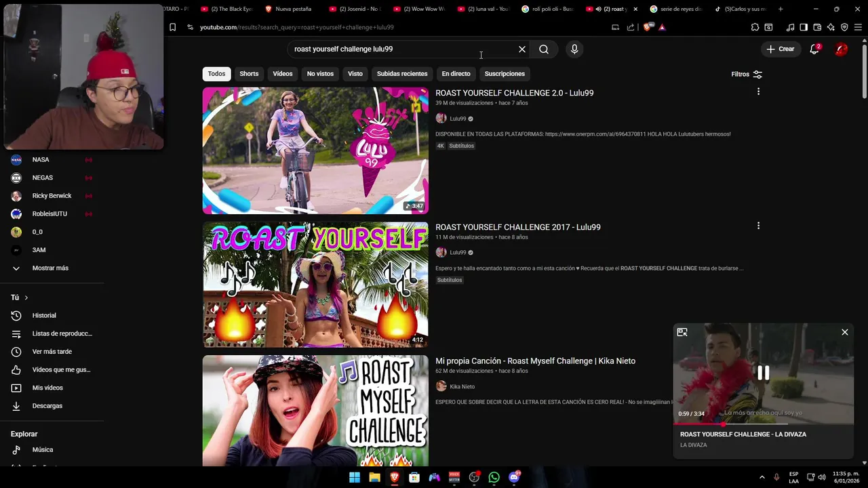Start voice search with the microphone icon
The height and width of the screenshot is (488, 868).
tap(574, 49)
